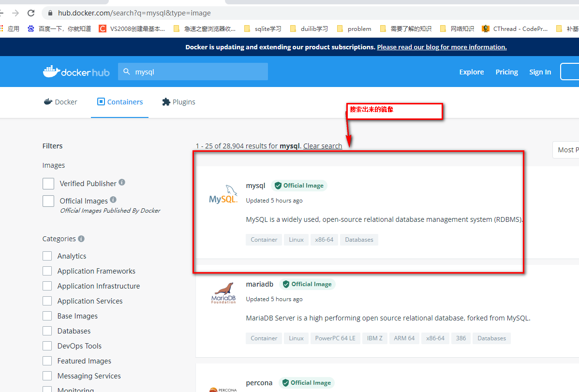The width and height of the screenshot is (579, 392).
Task: Check the Application Infrastructure category
Action: [47, 286]
